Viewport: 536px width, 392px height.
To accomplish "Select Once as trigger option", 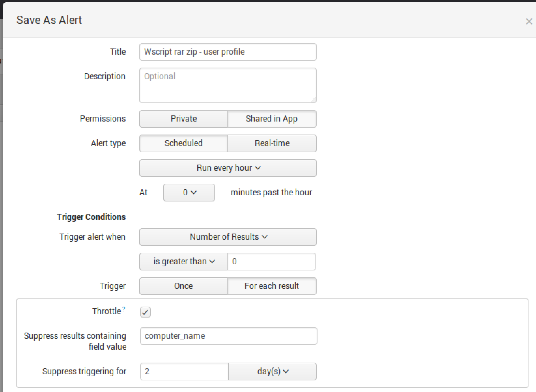I will 184,286.
